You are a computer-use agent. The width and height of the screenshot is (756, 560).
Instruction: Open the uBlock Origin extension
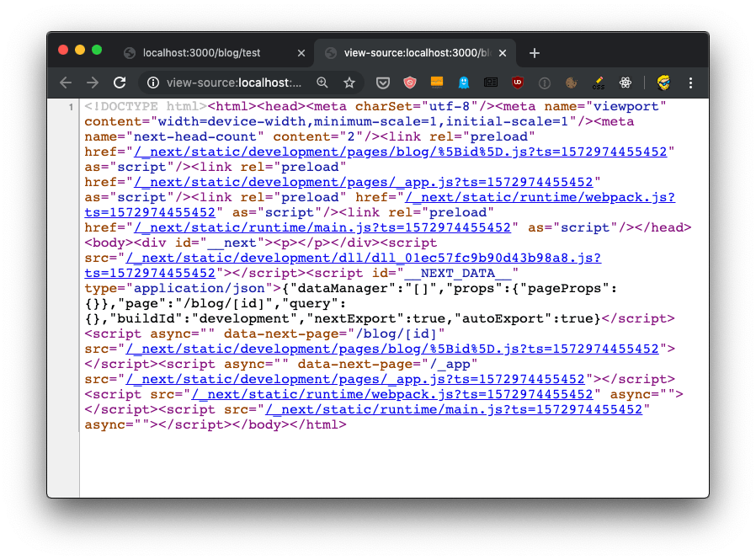click(x=517, y=83)
